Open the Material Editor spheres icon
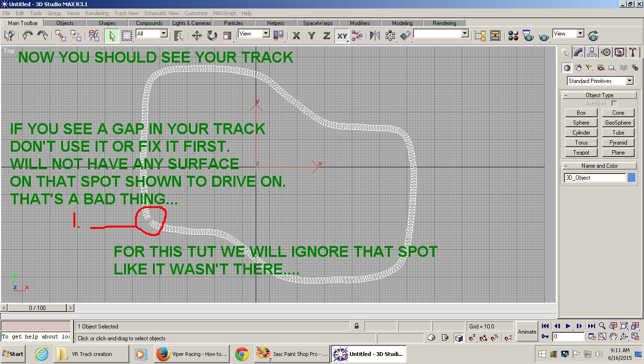Viewport: 644px width, 364px height. pyautogui.click(x=513, y=36)
